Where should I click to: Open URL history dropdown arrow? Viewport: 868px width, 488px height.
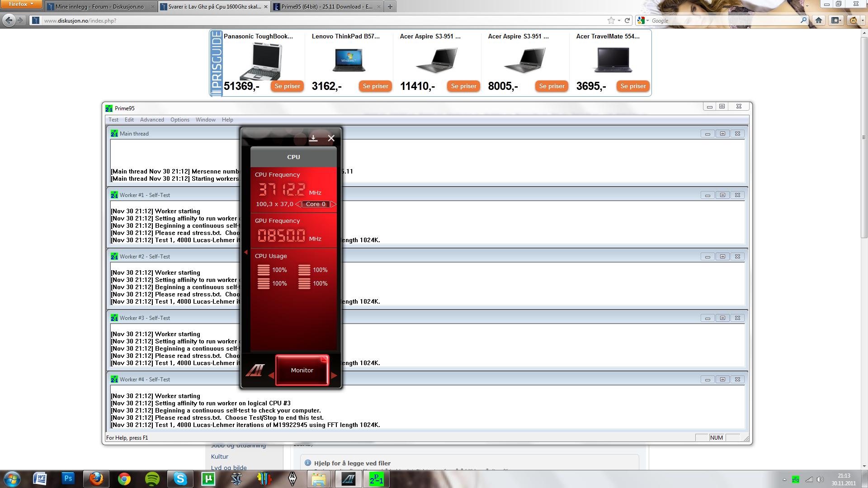click(619, 20)
